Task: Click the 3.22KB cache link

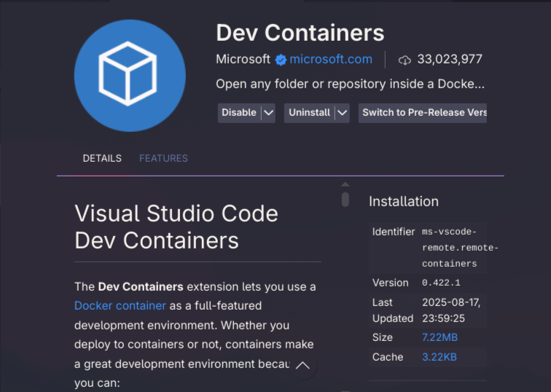Action: [439, 357]
